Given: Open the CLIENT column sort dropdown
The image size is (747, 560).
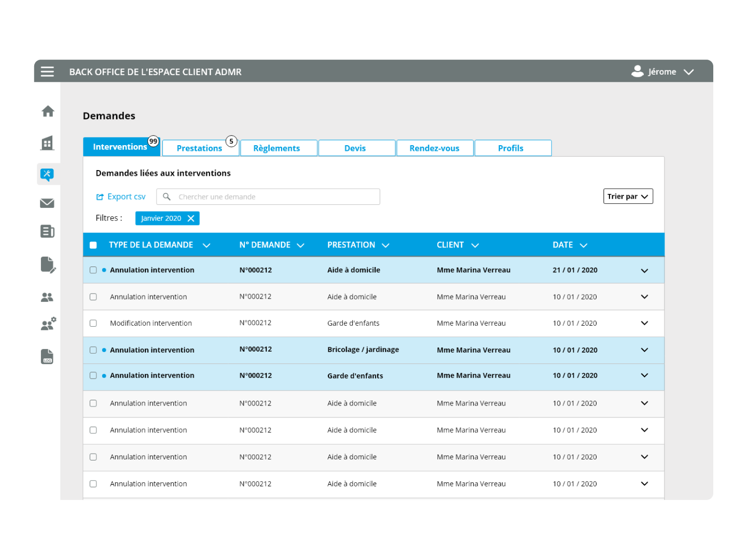Looking at the screenshot, I should pyautogui.click(x=475, y=245).
